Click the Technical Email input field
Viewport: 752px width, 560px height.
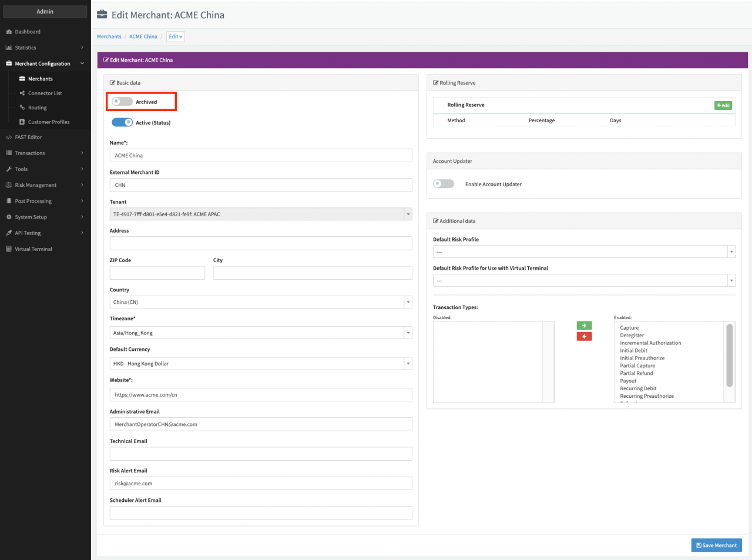pyautogui.click(x=260, y=454)
